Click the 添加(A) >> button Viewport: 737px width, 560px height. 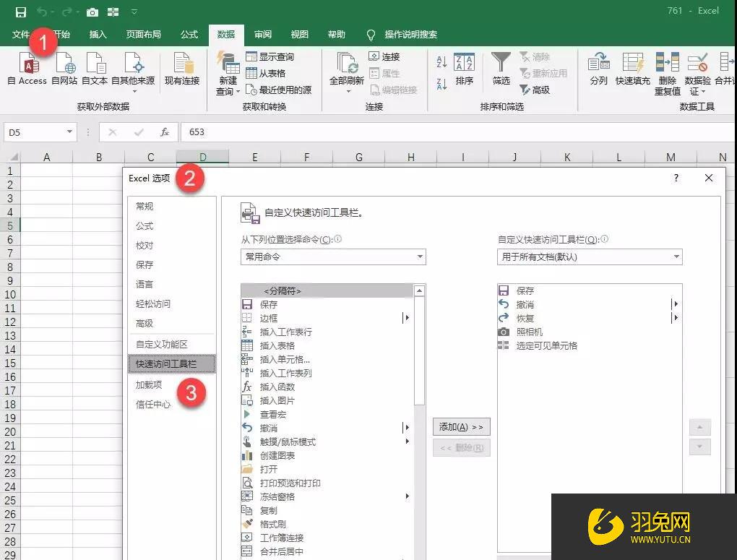tap(461, 427)
